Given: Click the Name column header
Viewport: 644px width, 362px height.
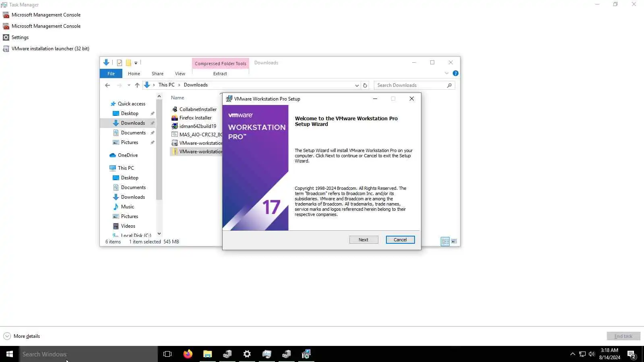Looking at the screenshot, I should 178,98.
